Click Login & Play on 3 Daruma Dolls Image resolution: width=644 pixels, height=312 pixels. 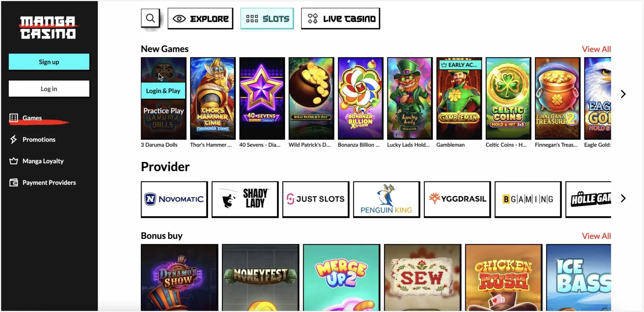163,91
